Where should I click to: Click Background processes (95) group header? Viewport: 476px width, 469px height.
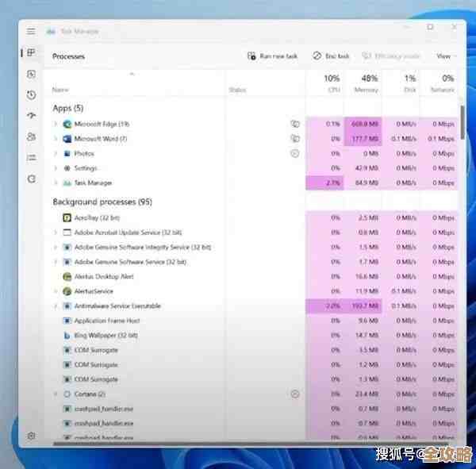pyautogui.click(x=102, y=202)
